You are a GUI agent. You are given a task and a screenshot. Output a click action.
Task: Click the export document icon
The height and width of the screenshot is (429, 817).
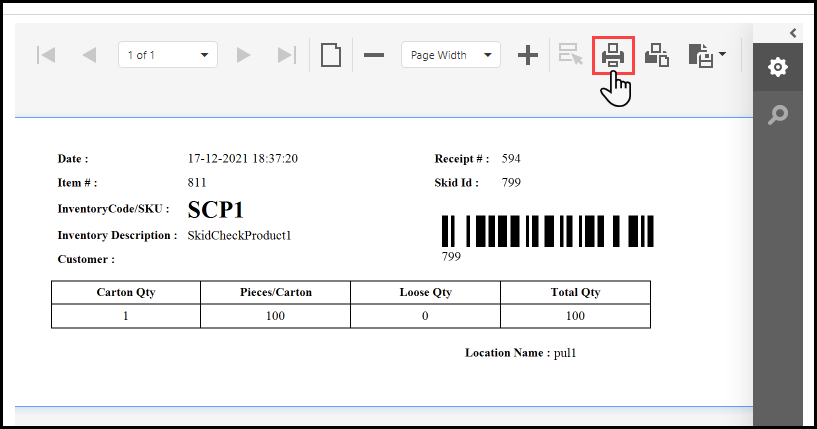coord(699,55)
